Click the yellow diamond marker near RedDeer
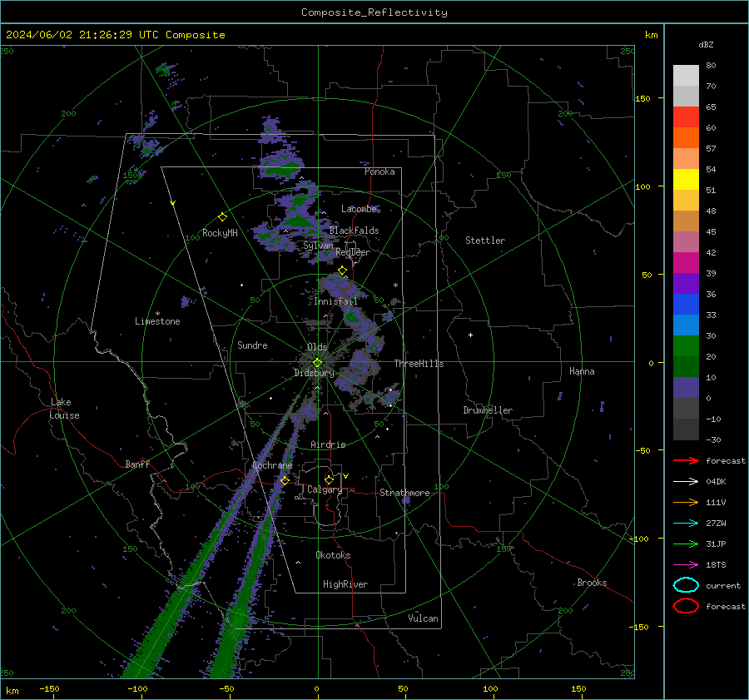The width and height of the screenshot is (749, 700). 343,271
